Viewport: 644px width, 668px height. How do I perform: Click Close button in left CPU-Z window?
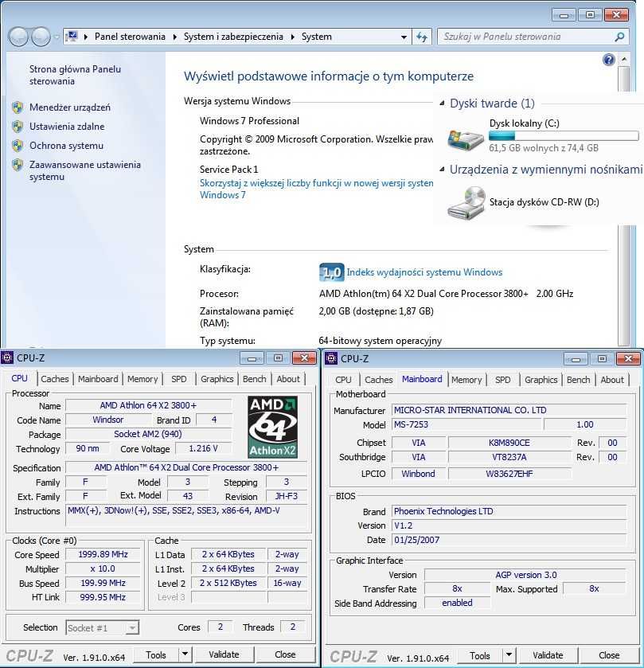285,654
